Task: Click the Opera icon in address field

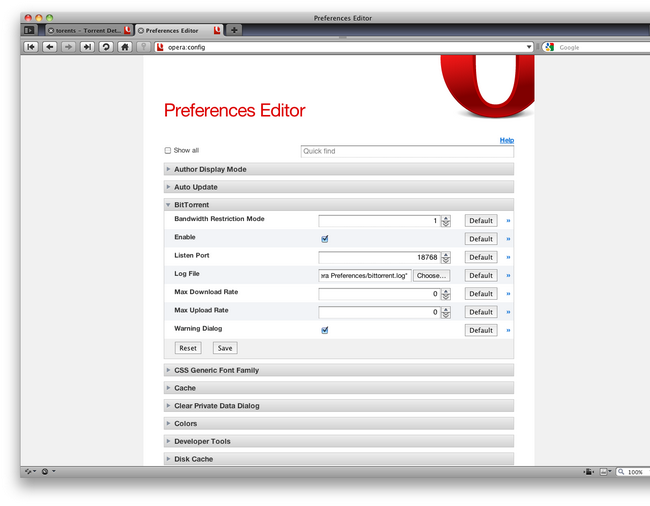Action: 160,47
